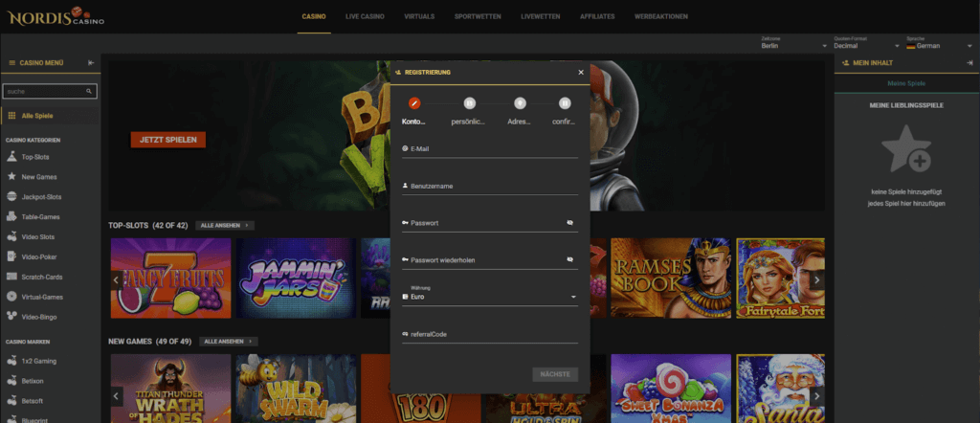
Task: Go to the Live Casino tab
Action: 365,16
